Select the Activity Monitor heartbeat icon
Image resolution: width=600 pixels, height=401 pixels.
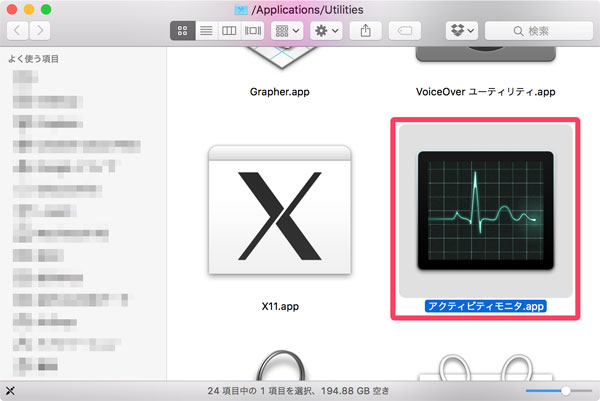[486, 210]
